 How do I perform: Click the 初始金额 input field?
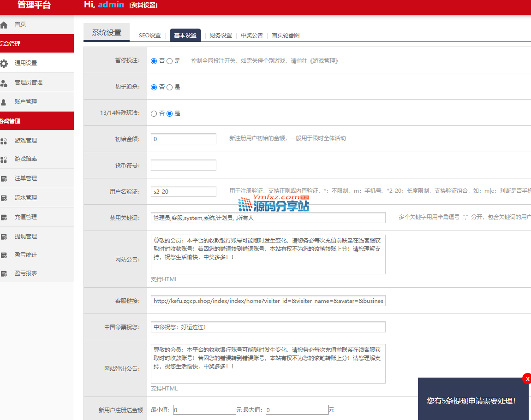click(183, 139)
